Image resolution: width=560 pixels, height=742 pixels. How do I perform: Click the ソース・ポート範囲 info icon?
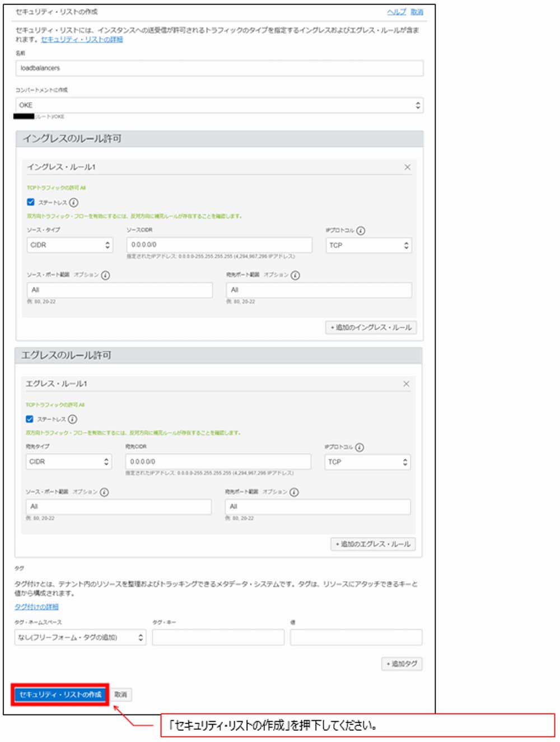point(106,275)
